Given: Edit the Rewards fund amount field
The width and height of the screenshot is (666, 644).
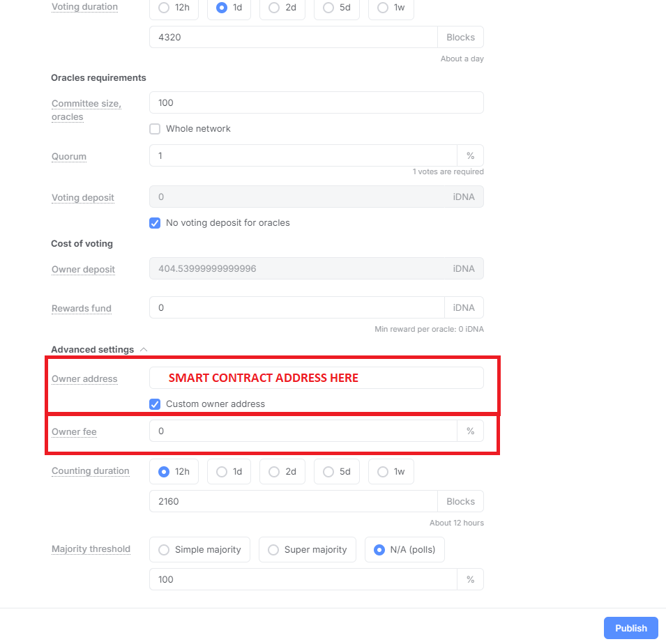Looking at the screenshot, I should (296, 307).
